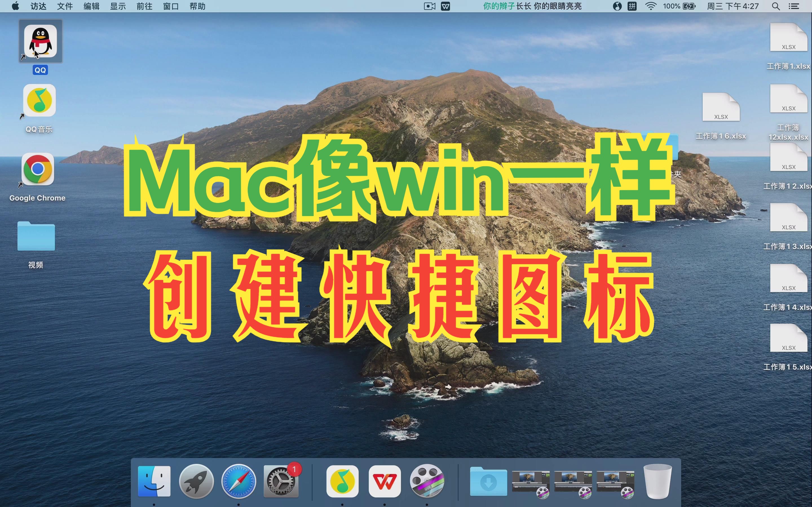
Task: Open the Apple menu
Action: point(15,6)
